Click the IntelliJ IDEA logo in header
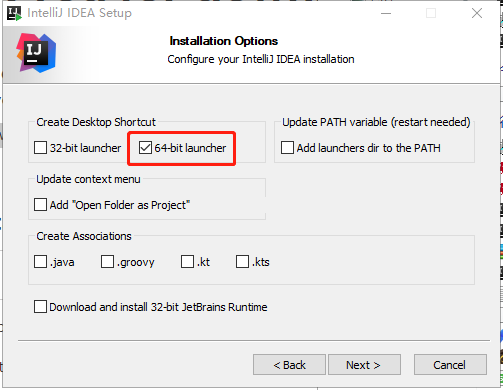Image resolution: width=503 pixels, height=390 pixels. tap(36, 53)
